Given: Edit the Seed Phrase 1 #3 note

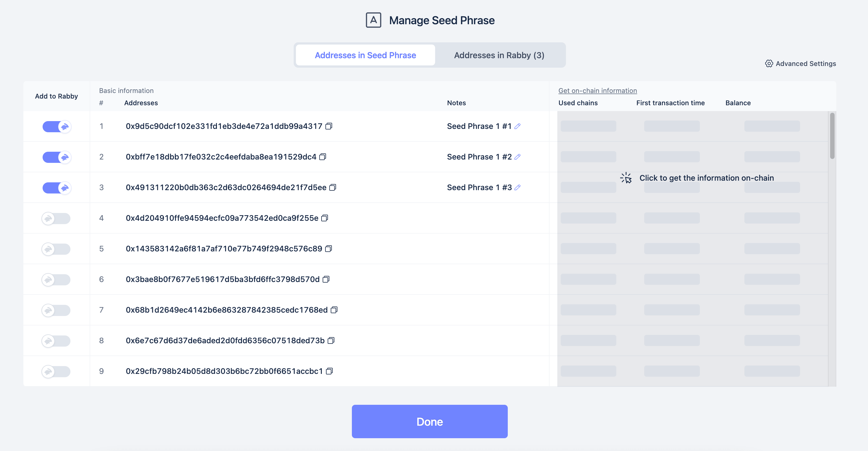Looking at the screenshot, I should (518, 187).
